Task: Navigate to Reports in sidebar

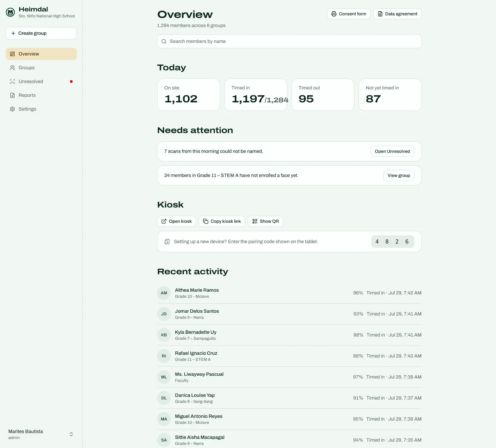Action: (41, 95)
